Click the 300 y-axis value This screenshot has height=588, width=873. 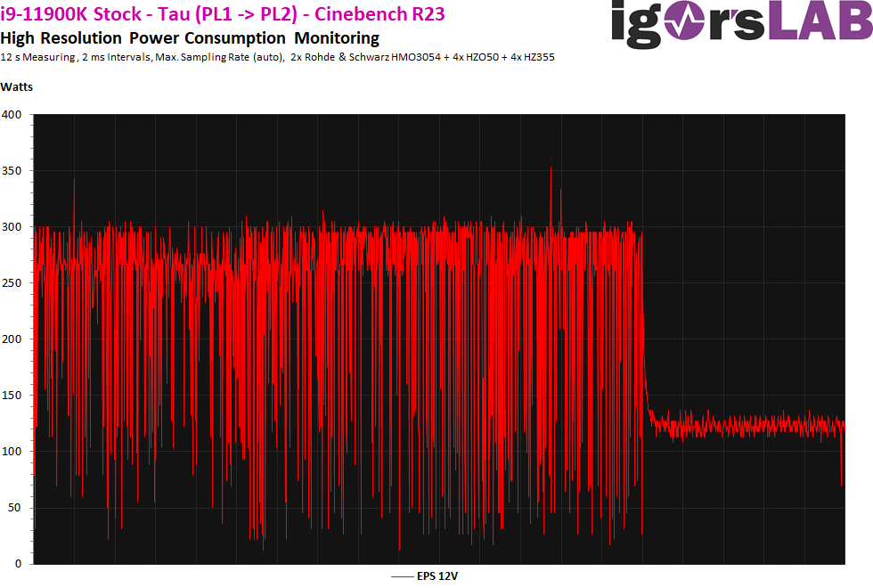[x=12, y=227]
